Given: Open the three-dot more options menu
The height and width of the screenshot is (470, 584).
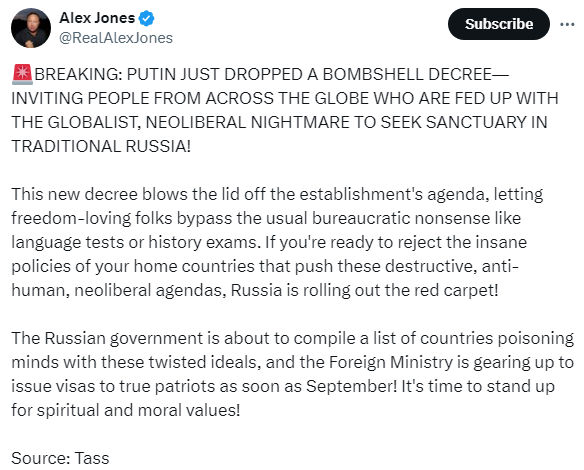Looking at the screenshot, I should (567, 25).
